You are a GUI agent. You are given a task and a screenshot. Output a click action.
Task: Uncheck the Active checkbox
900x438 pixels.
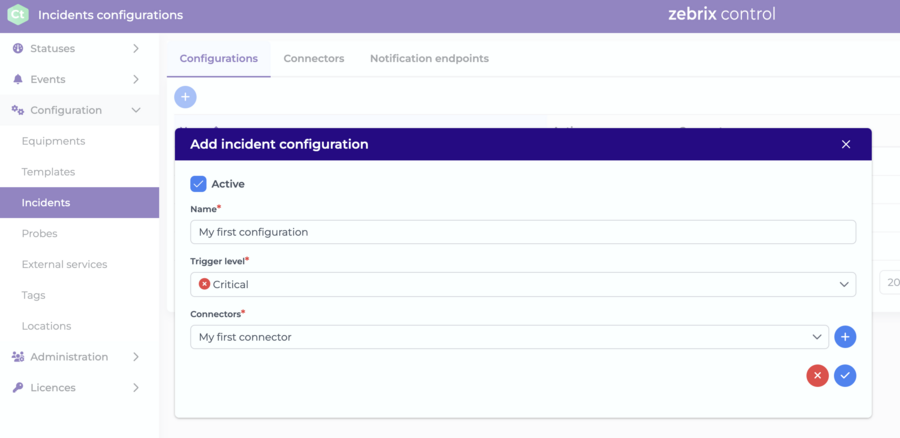click(x=198, y=184)
